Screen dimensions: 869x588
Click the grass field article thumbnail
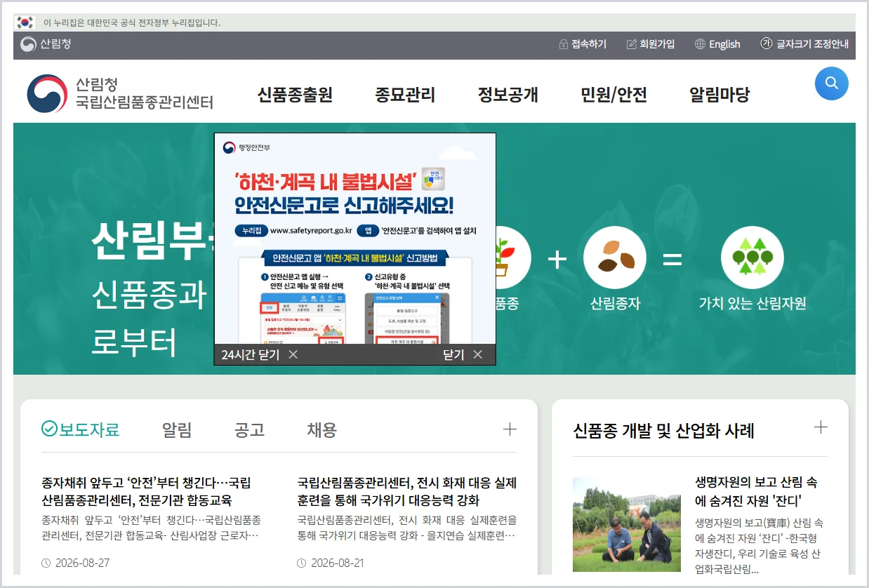tap(627, 524)
